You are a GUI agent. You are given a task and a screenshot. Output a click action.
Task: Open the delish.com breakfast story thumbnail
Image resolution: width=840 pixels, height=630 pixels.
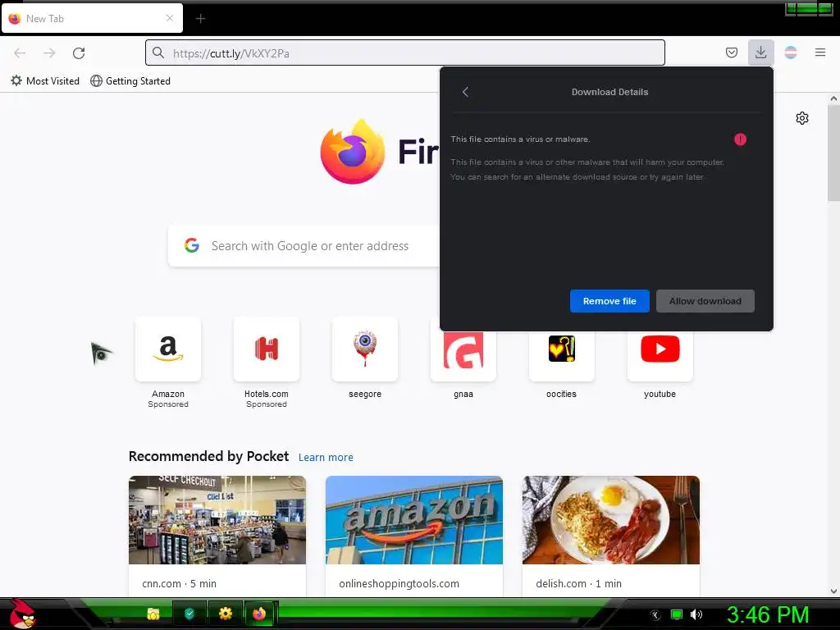pyautogui.click(x=611, y=519)
